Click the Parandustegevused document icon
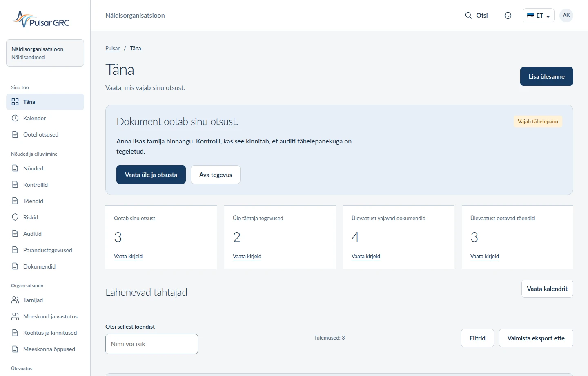The height and width of the screenshot is (376, 588). tap(15, 250)
